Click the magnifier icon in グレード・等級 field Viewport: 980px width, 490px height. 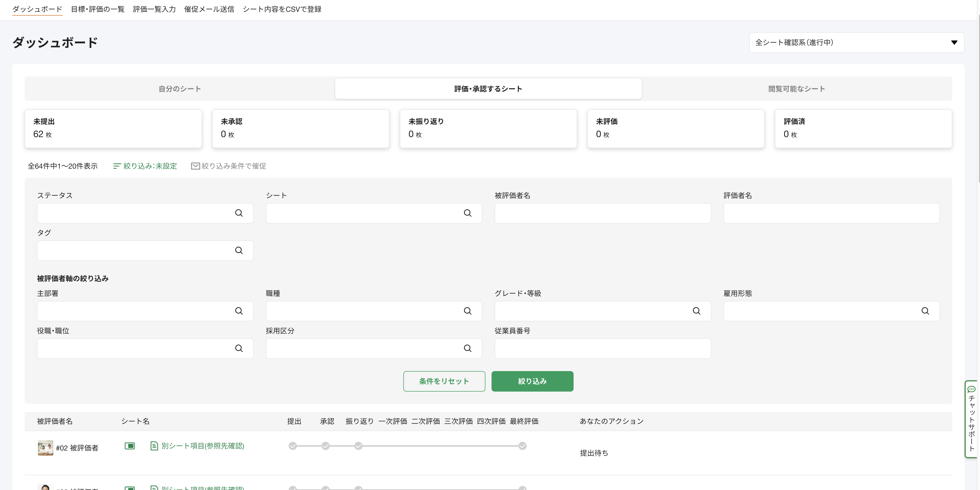(696, 311)
